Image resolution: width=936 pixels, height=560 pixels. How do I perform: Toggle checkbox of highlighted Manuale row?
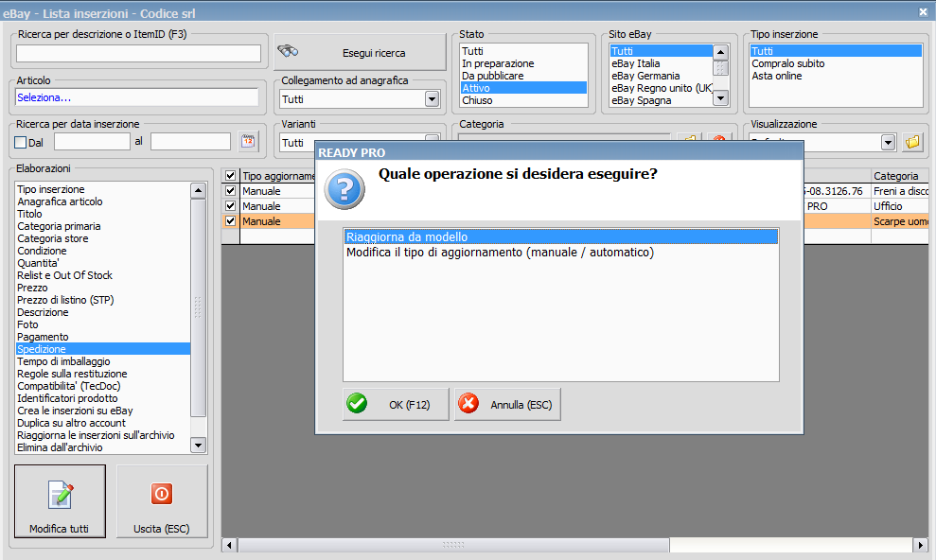coord(230,220)
